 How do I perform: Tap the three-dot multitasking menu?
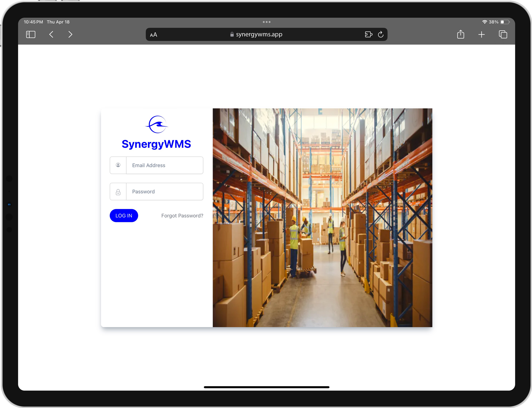[x=266, y=22]
